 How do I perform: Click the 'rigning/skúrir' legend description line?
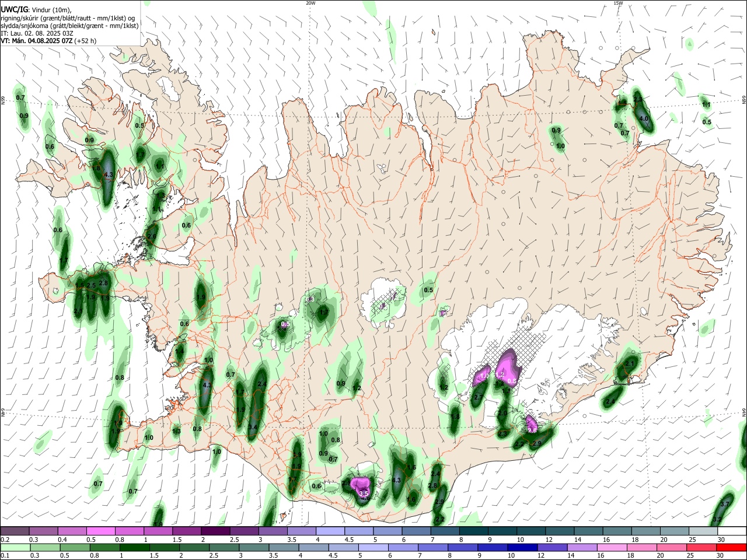(68, 17)
